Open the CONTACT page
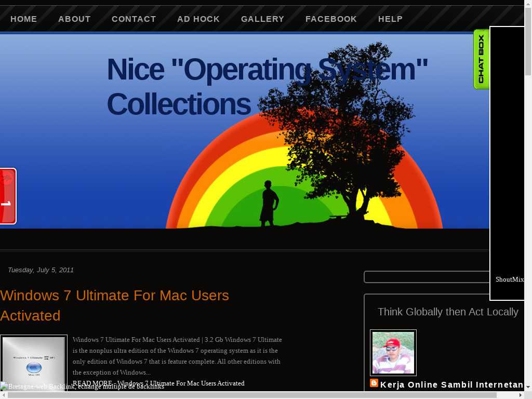The image size is (532, 399). (x=134, y=19)
